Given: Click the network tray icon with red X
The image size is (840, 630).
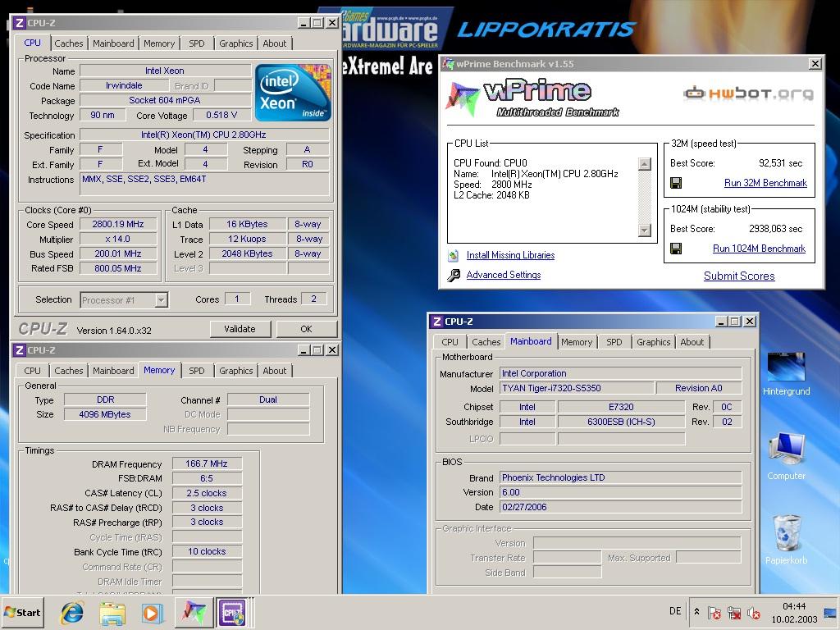Looking at the screenshot, I should pos(734,612).
